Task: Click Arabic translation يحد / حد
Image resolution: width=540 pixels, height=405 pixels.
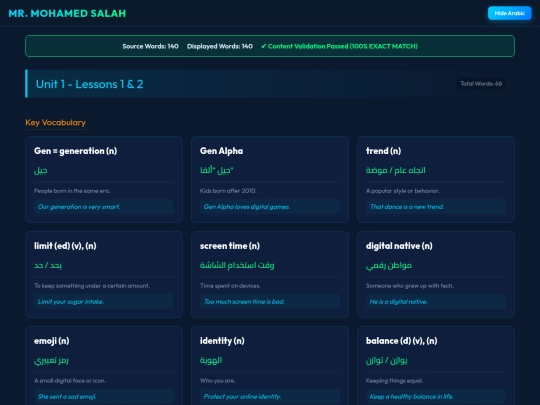Action: 48,266
